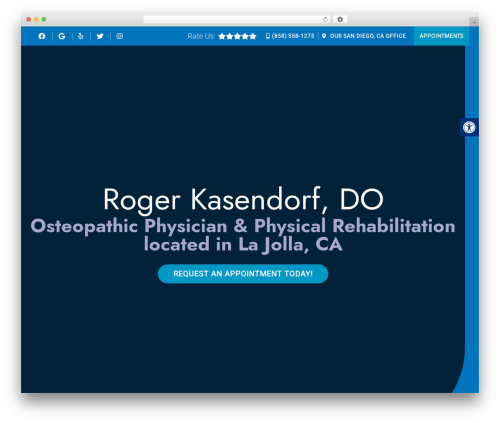Click the yellow minimize window button
The height and width of the screenshot is (423, 500).
(x=36, y=20)
